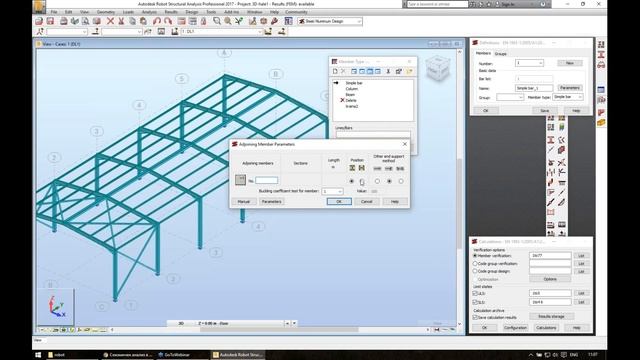Click the Print icon in main toolbar
640x360 pixels.
pos(63,21)
